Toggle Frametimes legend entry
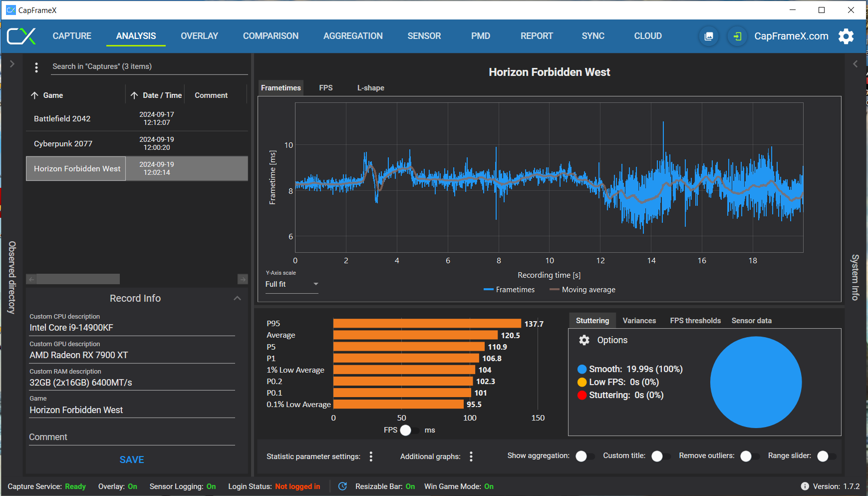Viewport: 868px width, 496px height. (x=509, y=290)
